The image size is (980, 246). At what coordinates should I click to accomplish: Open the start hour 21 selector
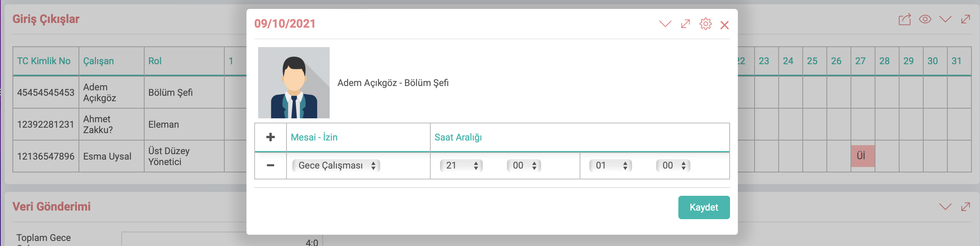(461, 165)
